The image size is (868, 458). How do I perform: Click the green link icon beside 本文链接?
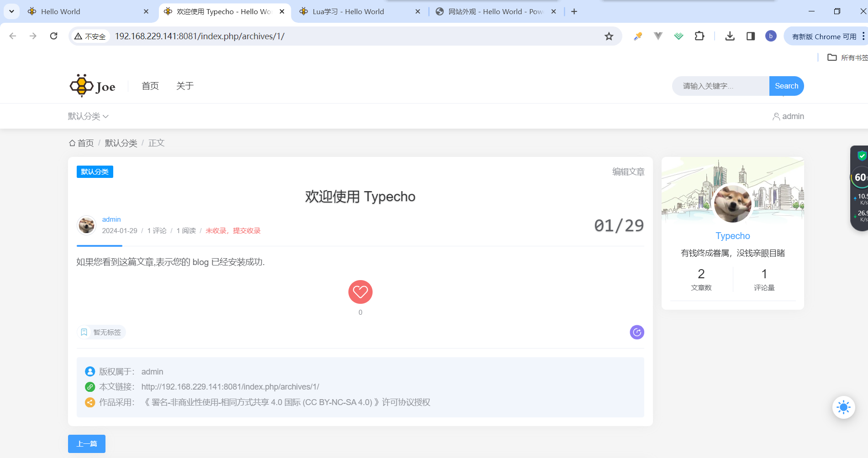(90, 387)
